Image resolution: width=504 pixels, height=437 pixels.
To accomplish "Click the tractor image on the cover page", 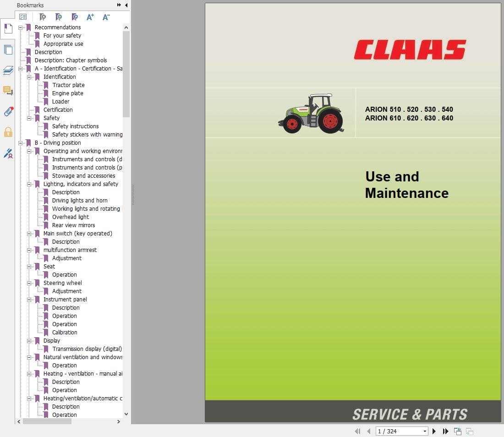I will tap(311, 114).
